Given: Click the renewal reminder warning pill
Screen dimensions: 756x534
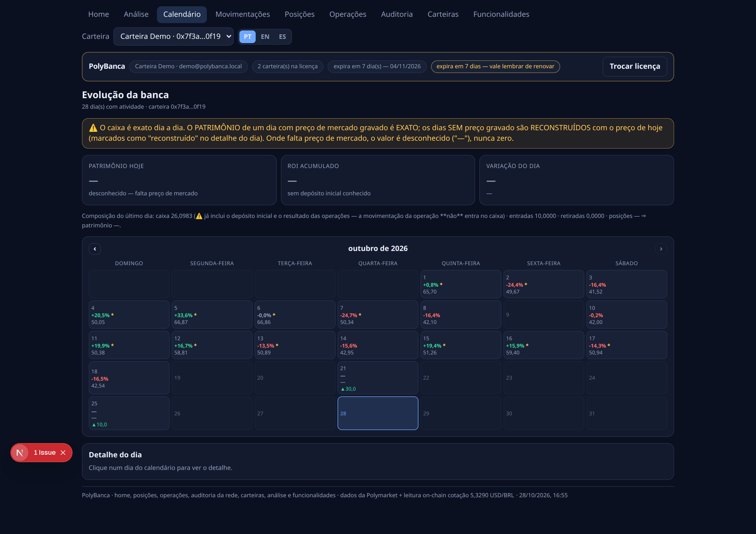Looking at the screenshot, I should [495, 66].
